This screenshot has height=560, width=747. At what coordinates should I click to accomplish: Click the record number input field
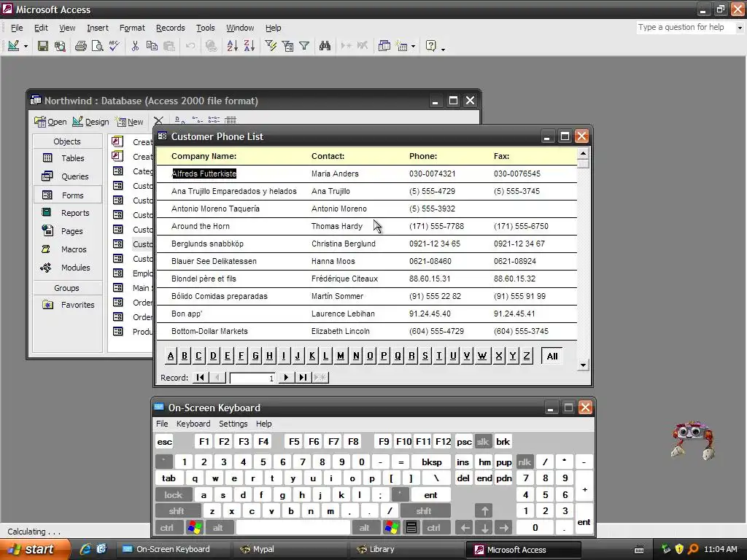coord(252,378)
